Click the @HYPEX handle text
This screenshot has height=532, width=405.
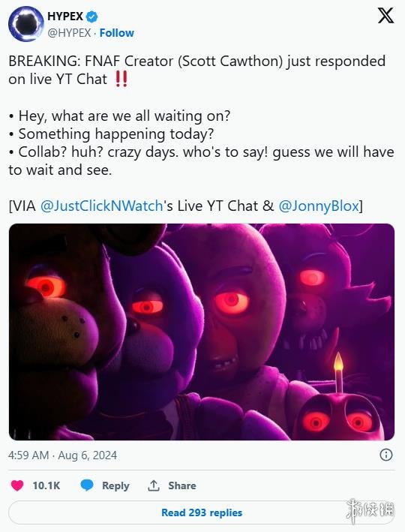[x=69, y=33]
